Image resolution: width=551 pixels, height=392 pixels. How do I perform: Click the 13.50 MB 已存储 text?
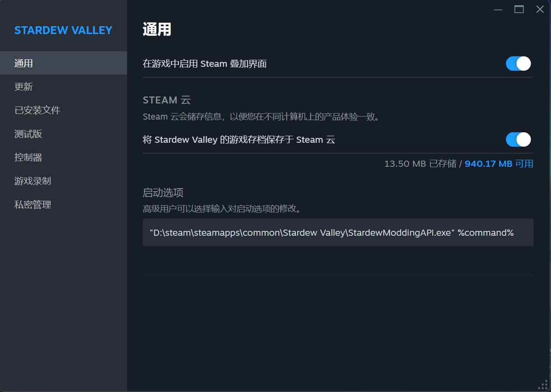(x=420, y=164)
